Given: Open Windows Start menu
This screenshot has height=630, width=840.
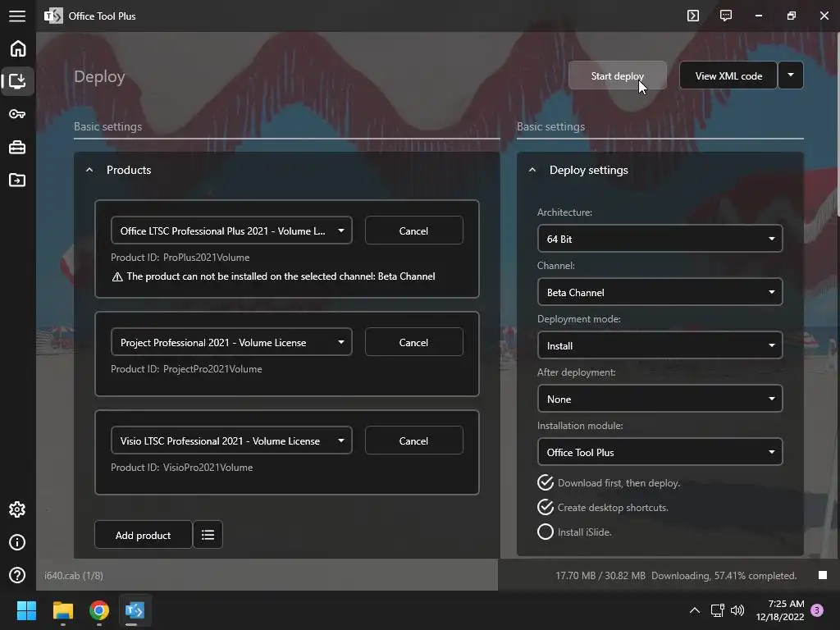Looking at the screenshot, I should [26, 610].
